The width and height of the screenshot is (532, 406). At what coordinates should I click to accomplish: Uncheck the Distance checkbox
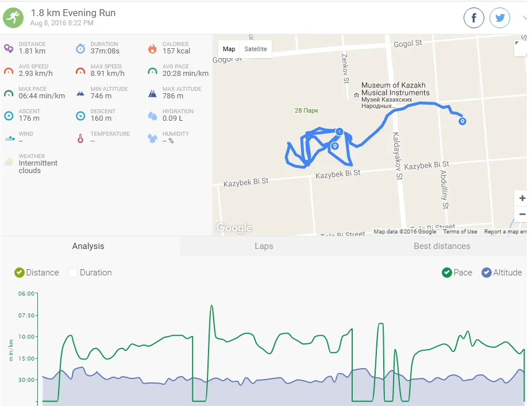20,273
